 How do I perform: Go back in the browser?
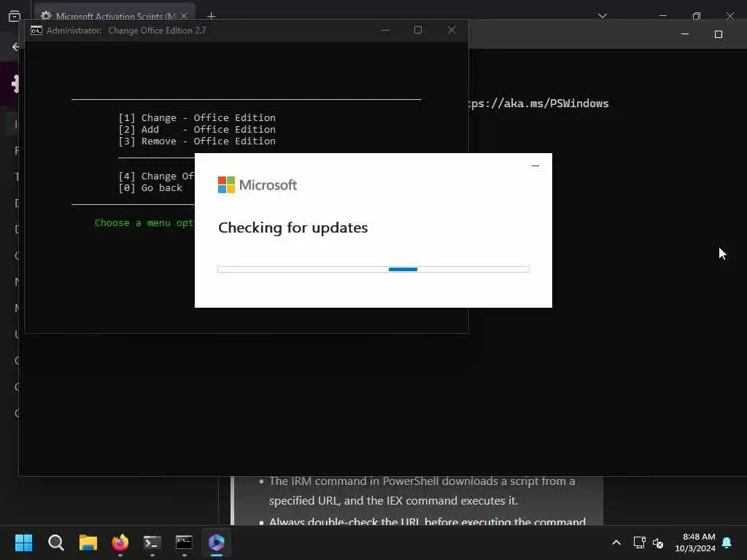(x=16, y=47)
